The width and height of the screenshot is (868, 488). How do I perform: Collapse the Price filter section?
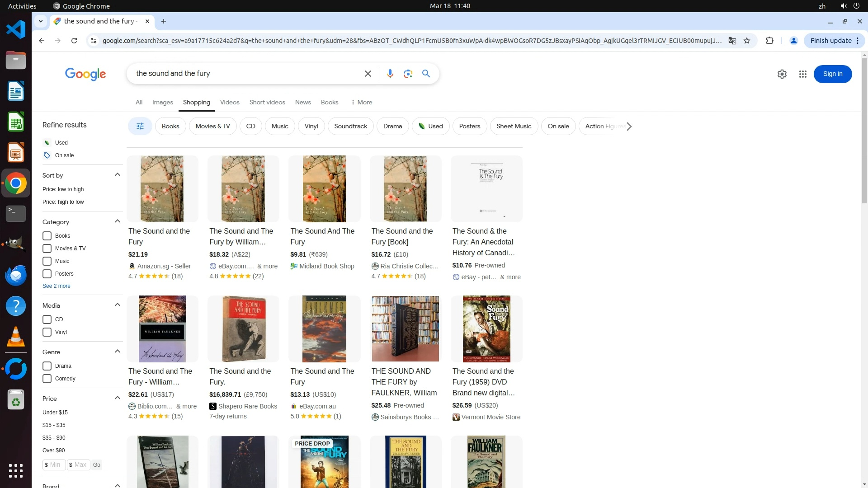pyautogui.click(x=118, y=398)
